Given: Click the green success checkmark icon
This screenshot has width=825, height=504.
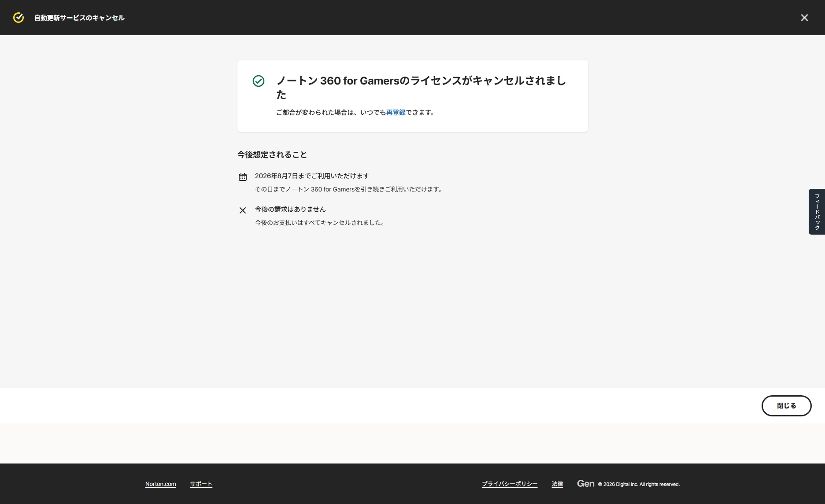Looking at the screenshot, I should coord(259,81).
